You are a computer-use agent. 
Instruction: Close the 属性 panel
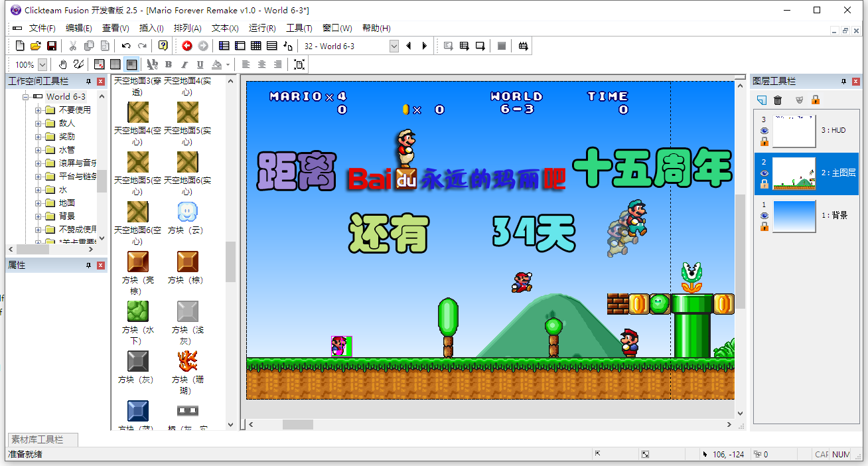click(101, 265)
